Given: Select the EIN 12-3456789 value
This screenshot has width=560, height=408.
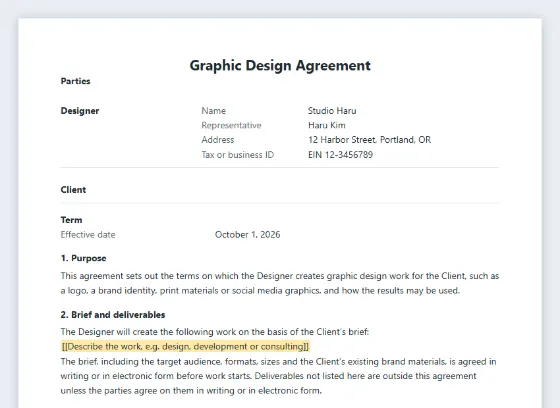Looking at the screenshot, I should 340,155.
